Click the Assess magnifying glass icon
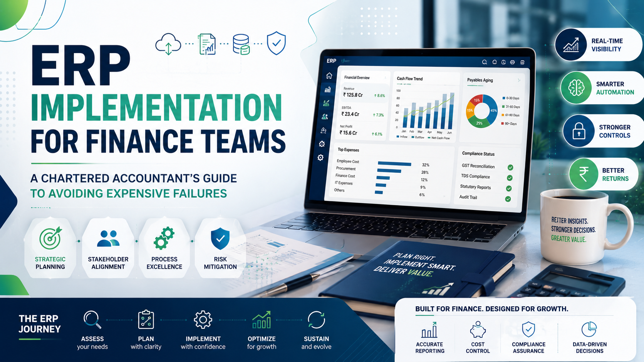This screenshot has width=644, height=362. [x=92, y=320]
